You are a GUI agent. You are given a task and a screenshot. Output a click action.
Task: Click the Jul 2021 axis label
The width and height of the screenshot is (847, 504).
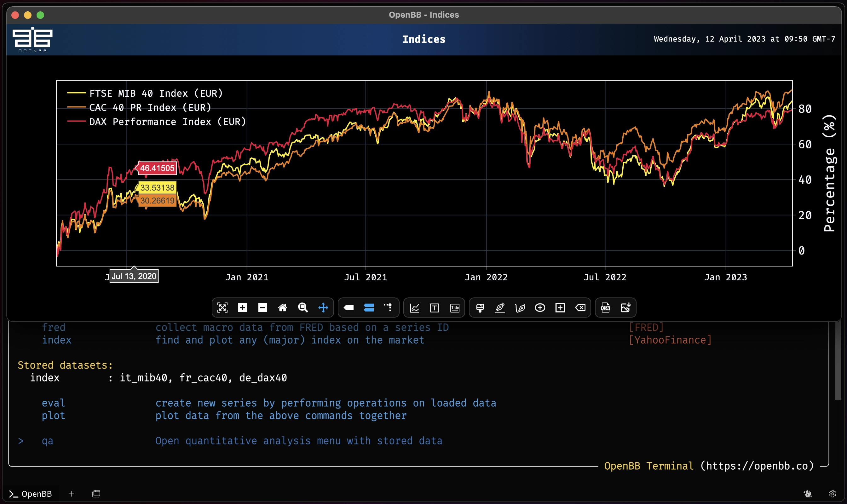[366, 277]
